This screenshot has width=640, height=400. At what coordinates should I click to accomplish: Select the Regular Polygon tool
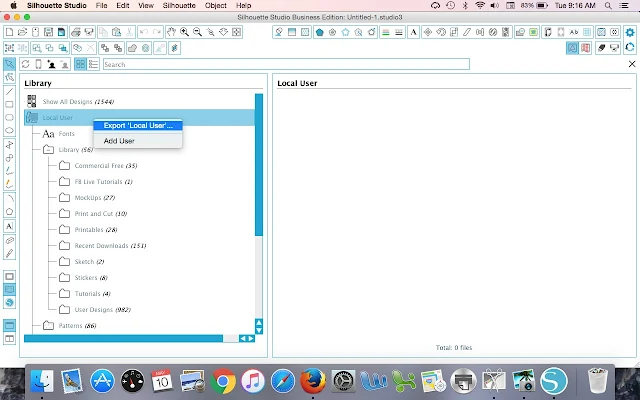9,211
